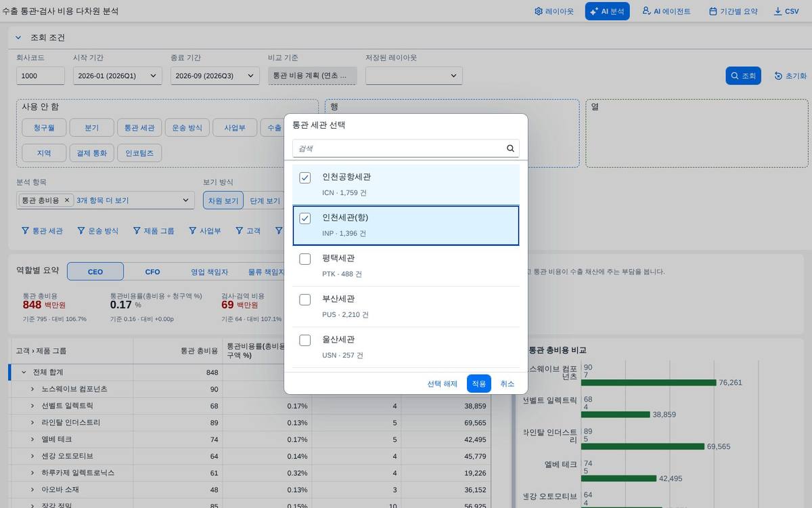The image size is (812, 508).
Task: Open the 운송 방식 filter
Action: point(97,231)
